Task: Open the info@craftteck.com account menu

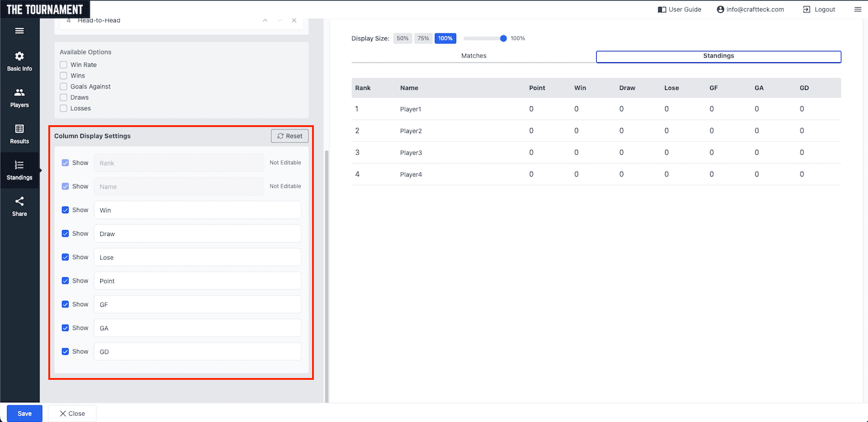Action: 750,9
